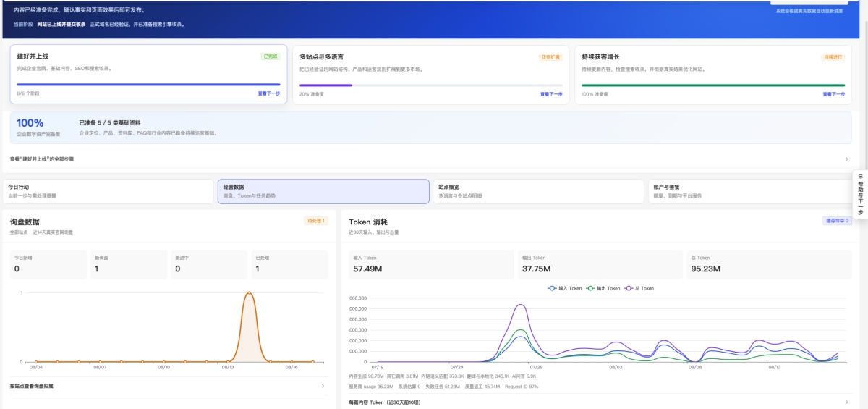The image size is (868, 409).
Task: Expand 查看"建好并上线"的全部步骤 chevron
Action: click(847, 159)
